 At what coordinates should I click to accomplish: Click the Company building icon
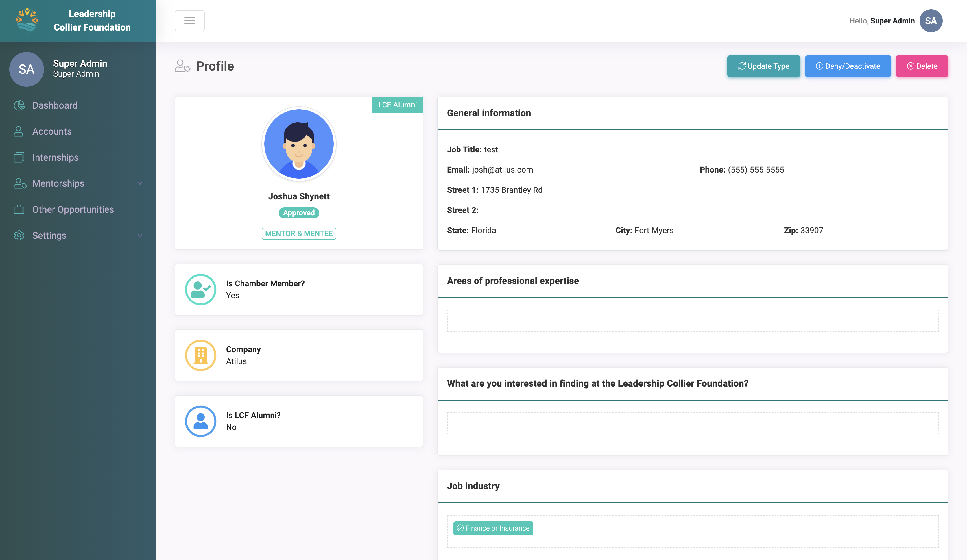point(200,355)
